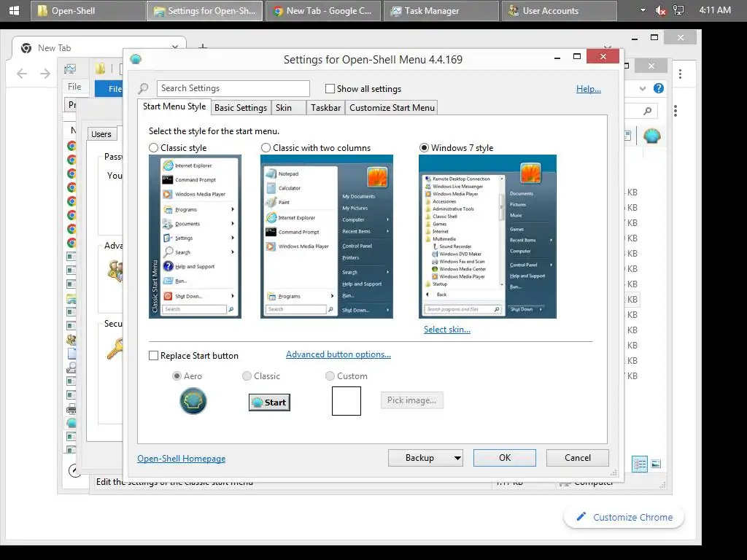Click the Customize Chrome button
Screen dimensions: 747x560
pyautogui.click(x=624, y=517)
